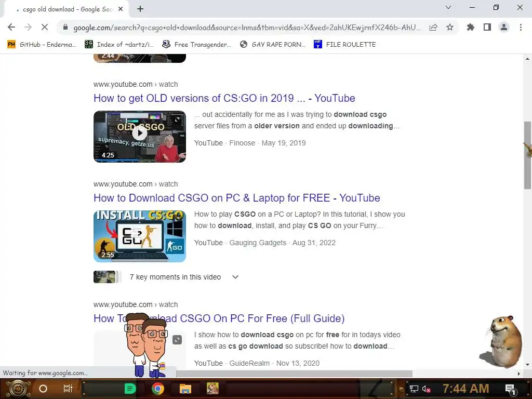Click the Finoose channel name
Viewport: 532px width, 399px height.
pyautogui.click(x=242, y=143)
